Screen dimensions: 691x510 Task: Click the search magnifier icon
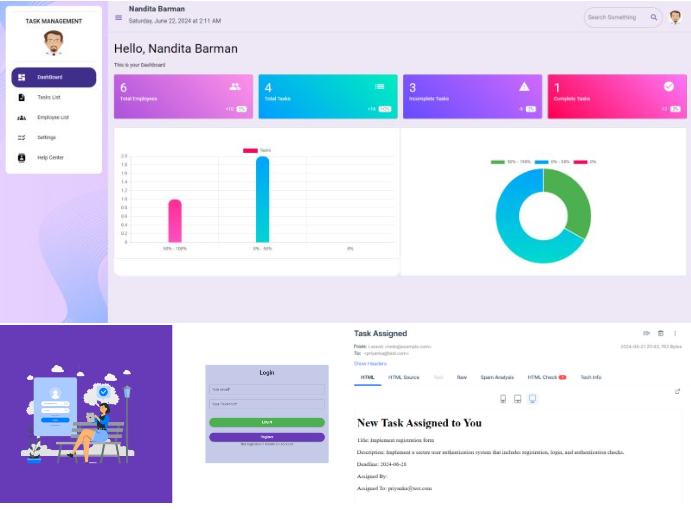(x=654, y=17)
